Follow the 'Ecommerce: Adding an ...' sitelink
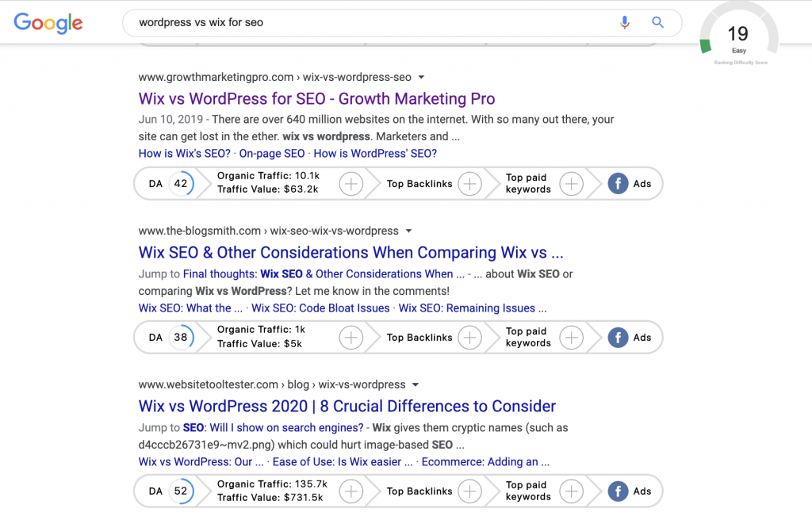This screenshot has height=516, width=812. pyautogui.click(x=486, y=461)
